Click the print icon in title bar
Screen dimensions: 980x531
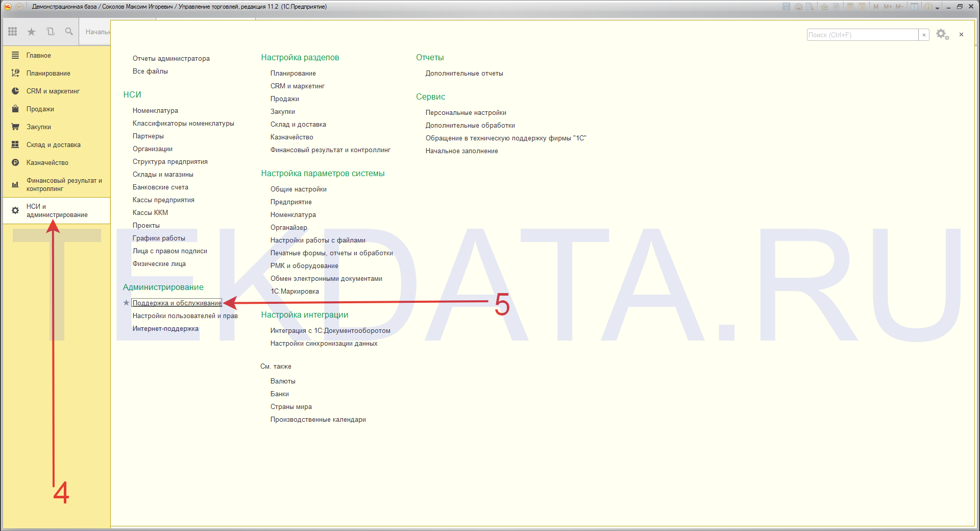[798, 7]
